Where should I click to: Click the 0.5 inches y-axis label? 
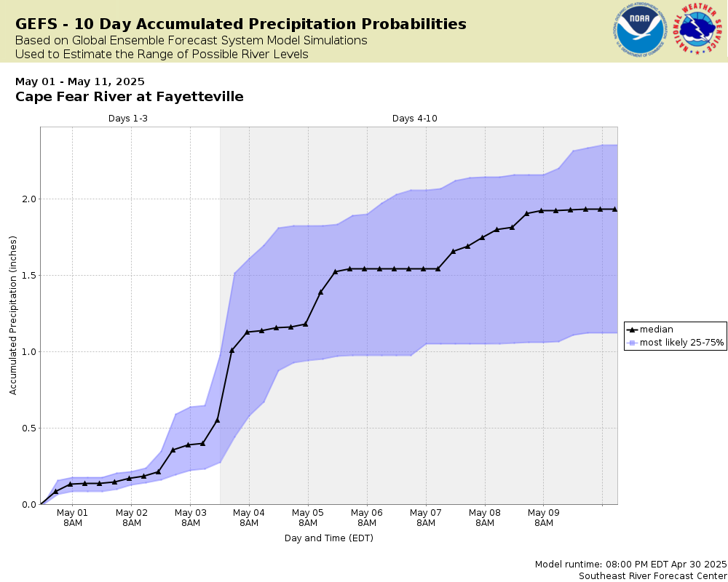pyautogui.click(x=29, y=428)
